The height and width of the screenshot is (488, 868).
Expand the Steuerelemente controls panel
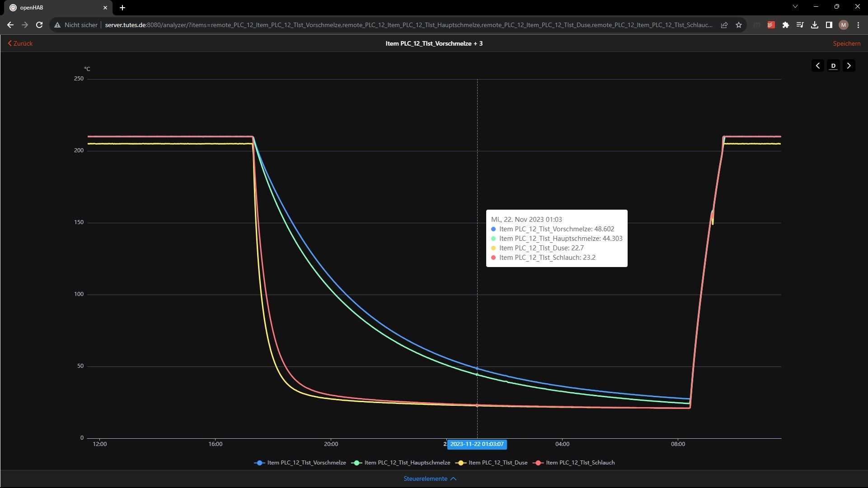pyautogui.click(x=430, y=479)
